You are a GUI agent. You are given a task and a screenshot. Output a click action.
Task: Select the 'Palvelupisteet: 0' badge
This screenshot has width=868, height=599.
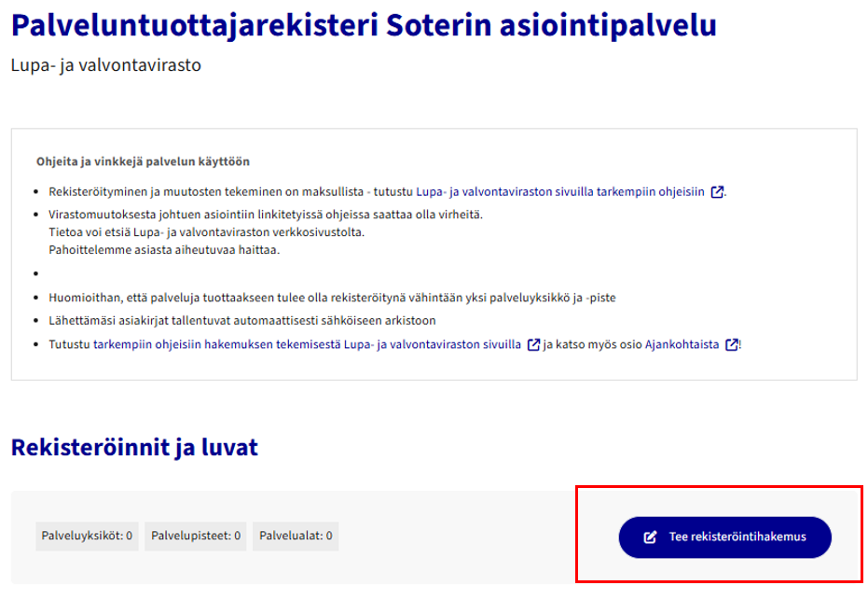pos(196,536)
